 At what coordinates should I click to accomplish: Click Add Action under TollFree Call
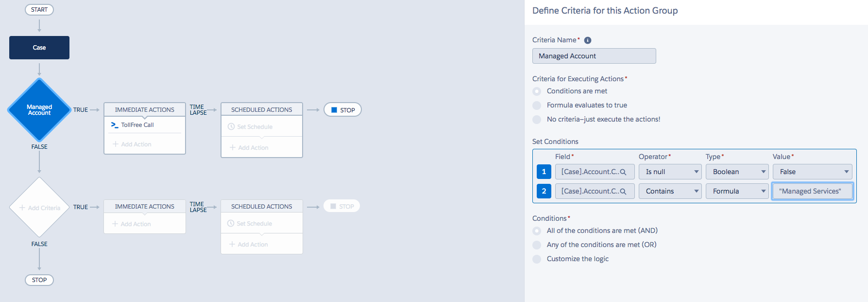tap(132, 144)
